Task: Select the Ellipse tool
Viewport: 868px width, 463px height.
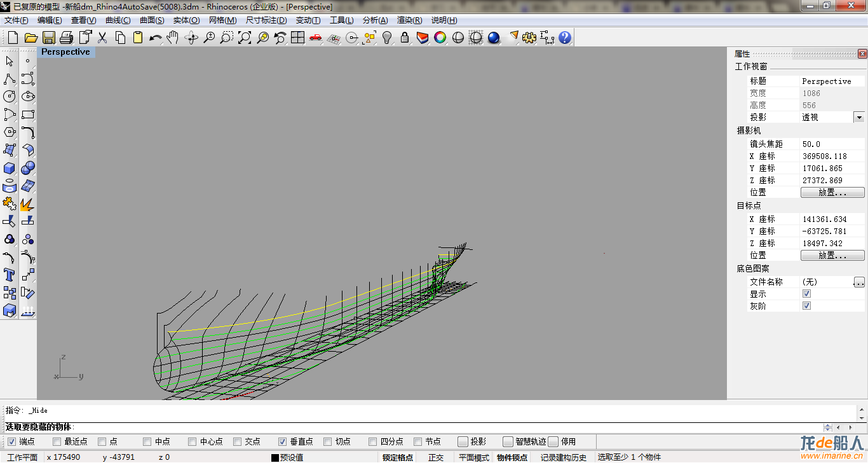Action: [28, 97]
